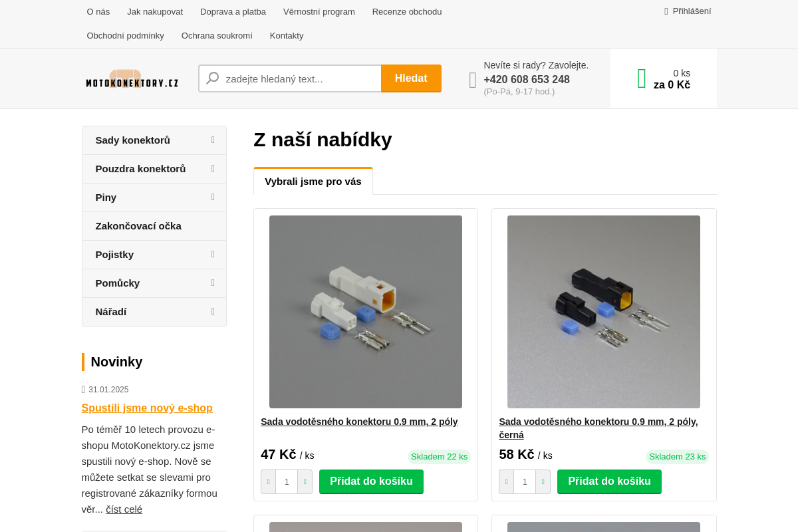Decrease quantity for the black connector set

507,482
